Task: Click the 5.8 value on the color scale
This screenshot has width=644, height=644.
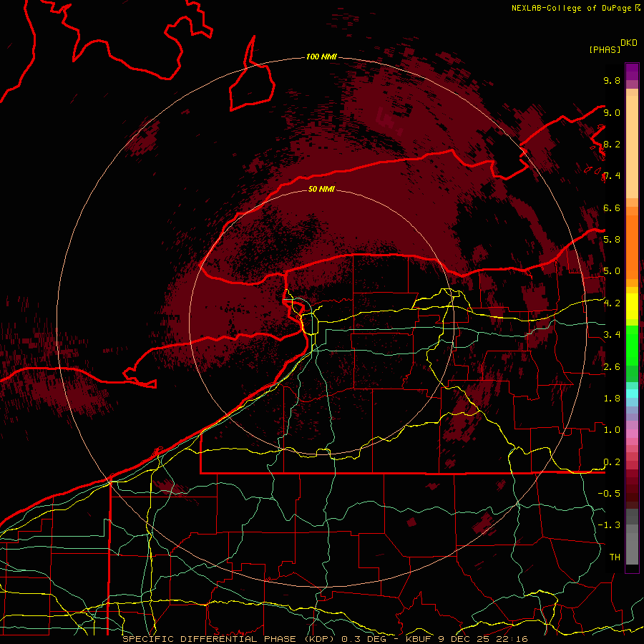Action: [x=612, y=240]
